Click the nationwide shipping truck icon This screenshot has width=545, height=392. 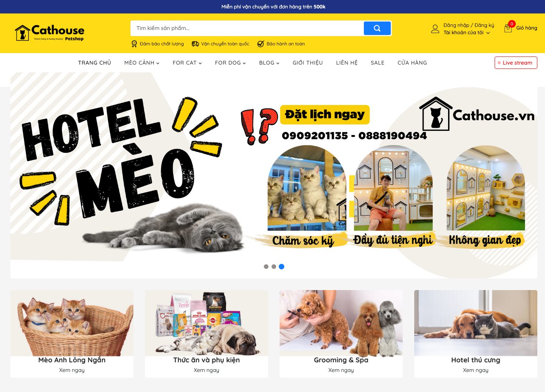click(x=195, y=44)
